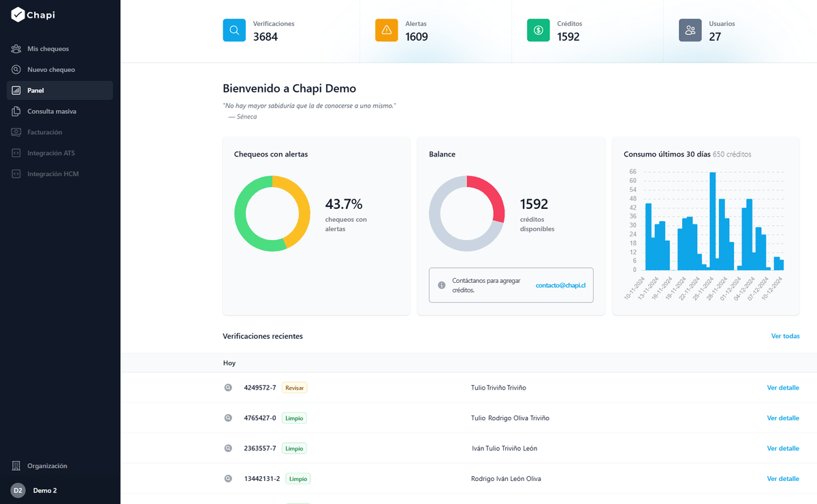Image resolution: width=817 pixels, height=504 pixels.
Task: Click the contacto@chapi.cl email link
Action: 560,285
